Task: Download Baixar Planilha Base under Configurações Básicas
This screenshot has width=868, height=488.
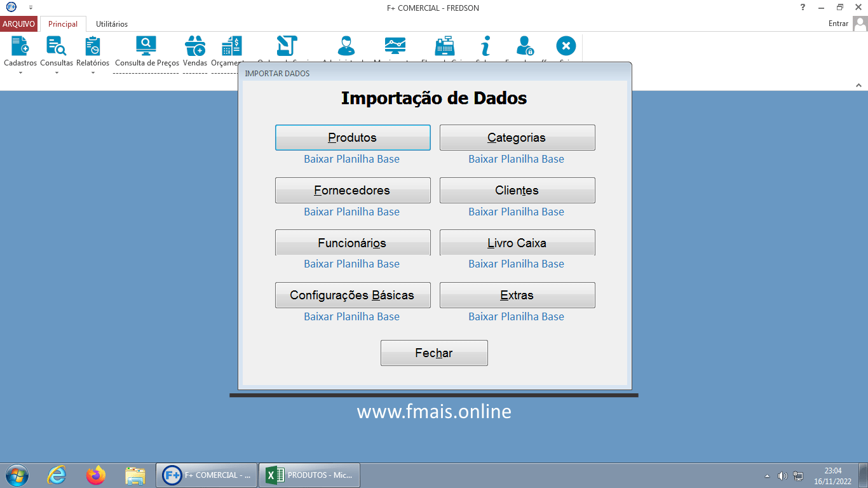Action: (352, 316)
